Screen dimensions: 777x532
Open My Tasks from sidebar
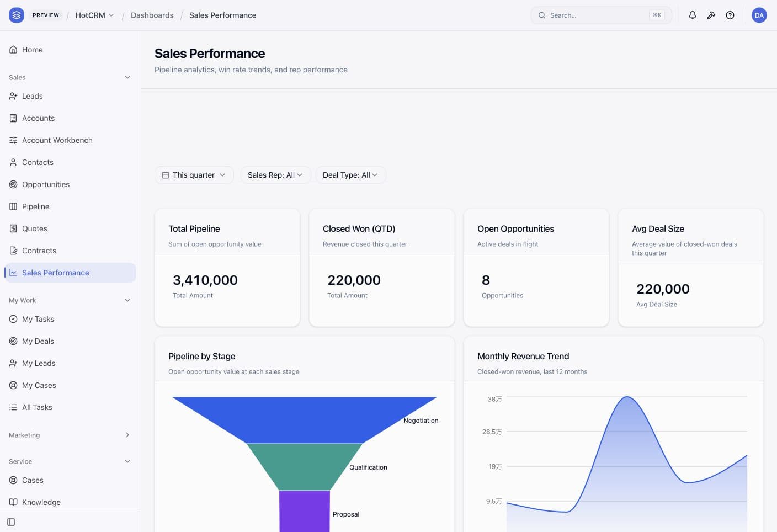pos(70,319)
